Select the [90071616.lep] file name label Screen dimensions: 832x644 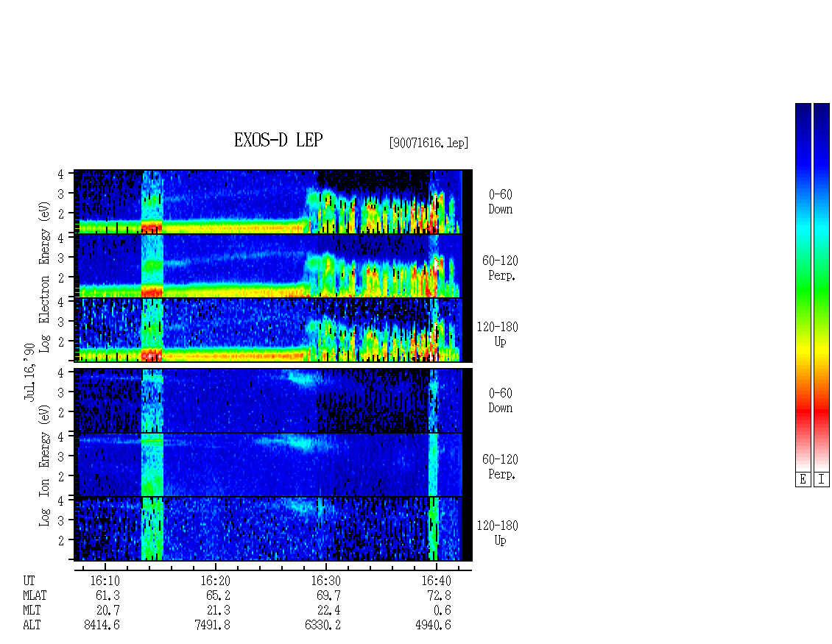(429, 142)
